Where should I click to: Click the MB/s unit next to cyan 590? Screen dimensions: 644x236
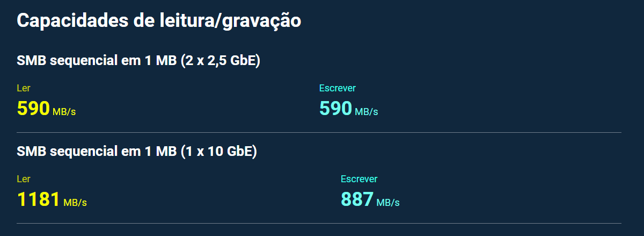coord(367,111)
